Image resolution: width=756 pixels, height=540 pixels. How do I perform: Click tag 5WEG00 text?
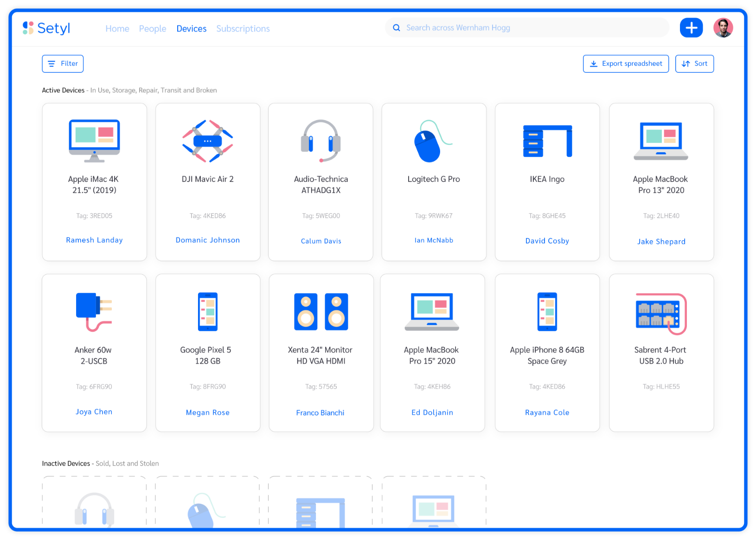(321, 216)
